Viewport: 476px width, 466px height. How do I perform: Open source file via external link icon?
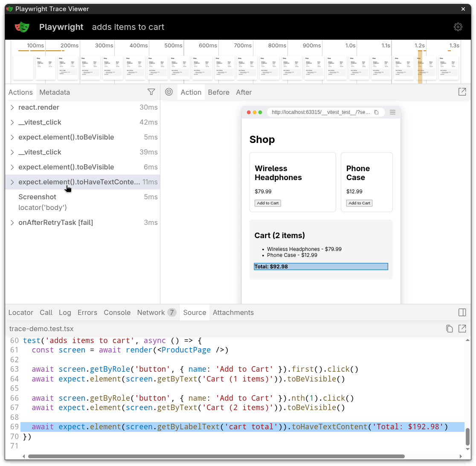[462, 329]
